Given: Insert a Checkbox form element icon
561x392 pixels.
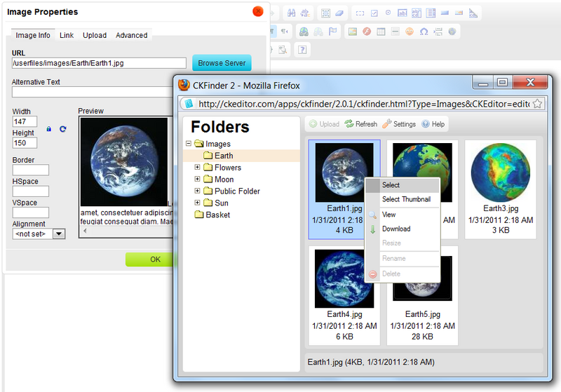Looking at the screenshot, I should pyautogui.click(x=374, y=13).
